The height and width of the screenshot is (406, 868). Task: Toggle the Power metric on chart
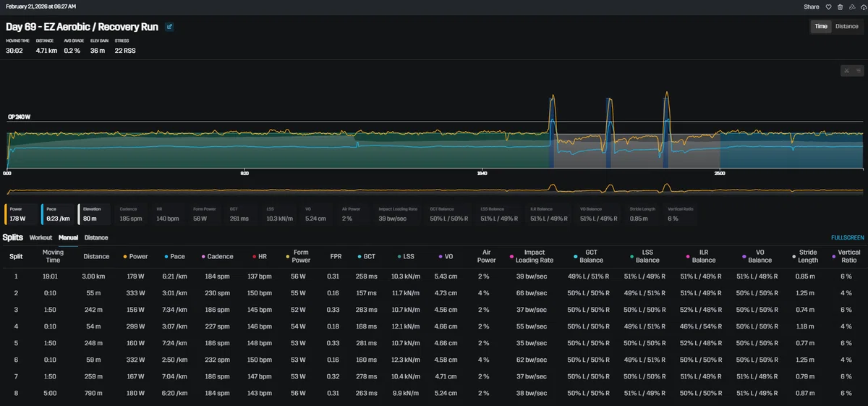pos(20,214)
